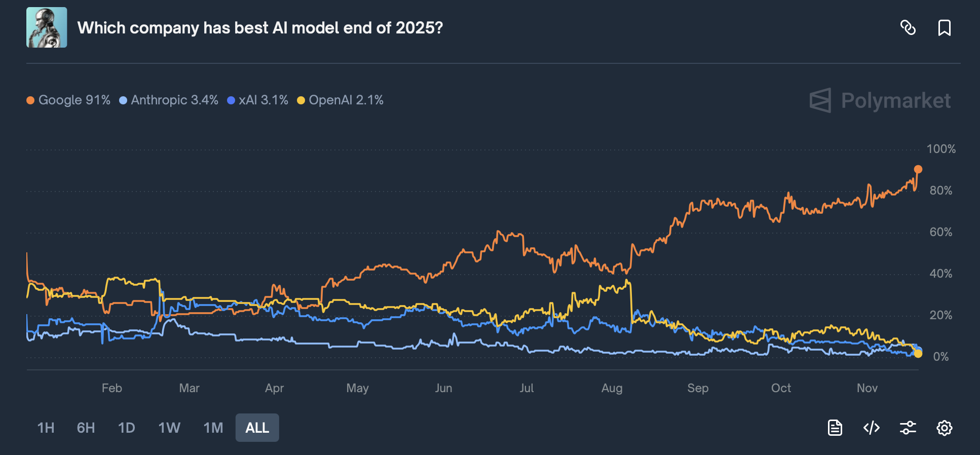
Task: Open the document icon below chart
Action: (x=835, y=428)
